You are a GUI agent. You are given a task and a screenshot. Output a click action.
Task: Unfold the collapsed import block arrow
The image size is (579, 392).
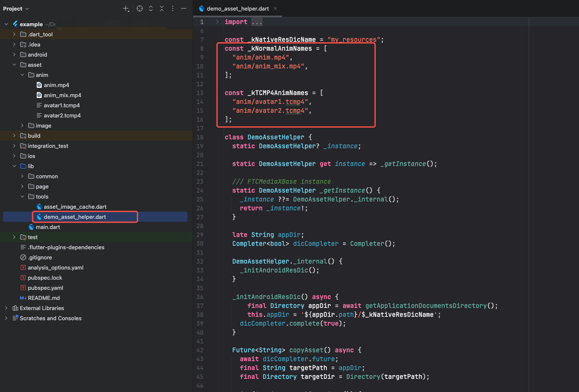(217, 22)
